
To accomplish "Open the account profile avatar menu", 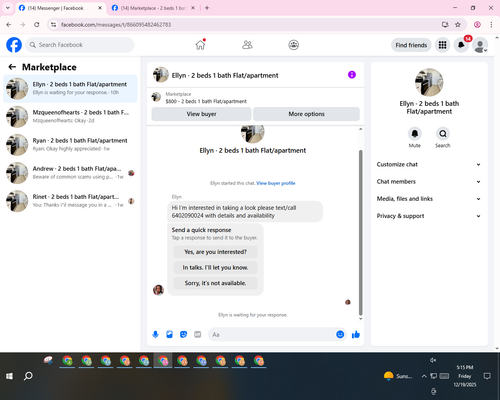I will 480,45.
